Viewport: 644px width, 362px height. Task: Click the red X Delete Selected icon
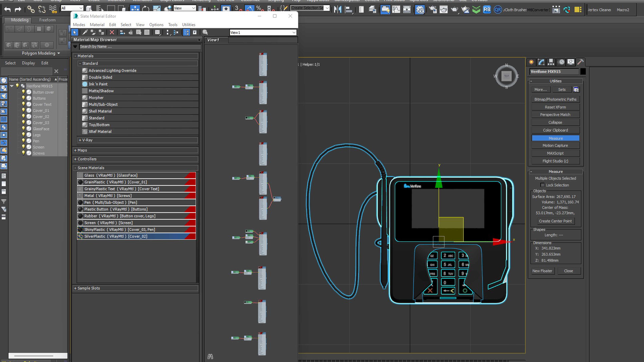(x=112, y=32)
